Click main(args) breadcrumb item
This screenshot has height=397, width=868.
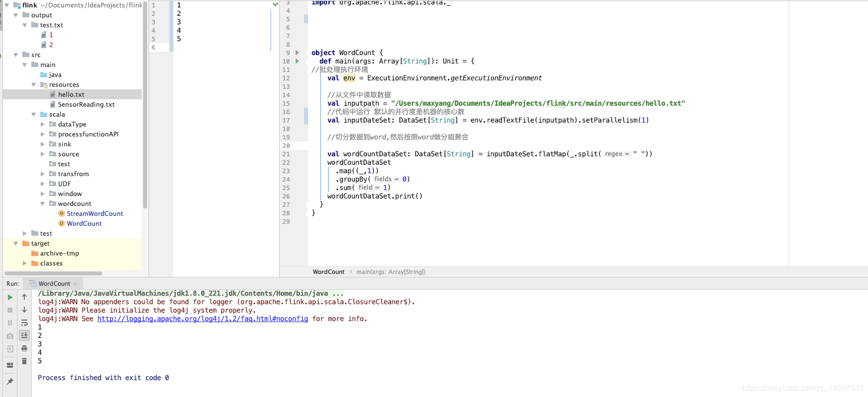coord(391,272)
